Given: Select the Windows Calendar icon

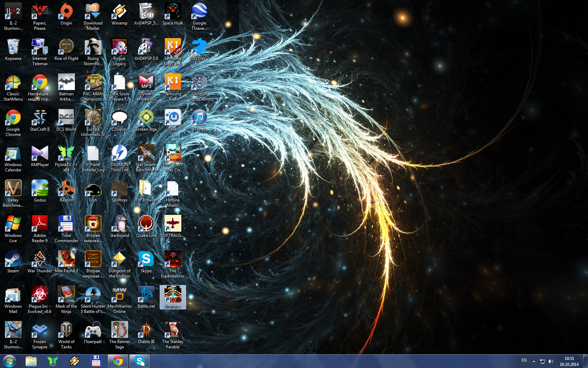Looking at the screenshot, I should (13, 158).
